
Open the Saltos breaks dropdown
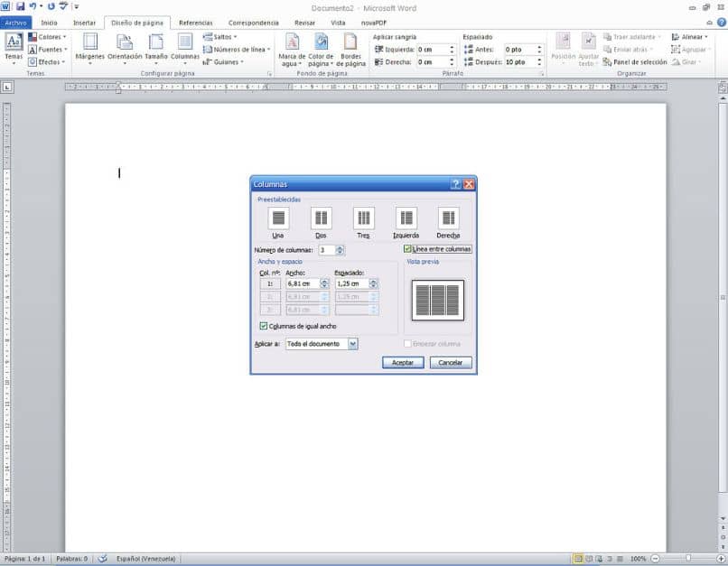point(220,37)
